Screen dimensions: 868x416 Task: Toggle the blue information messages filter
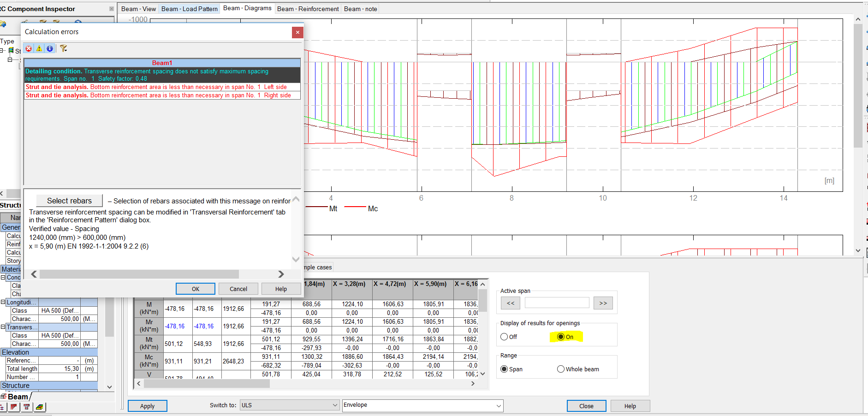pos(50,48)
